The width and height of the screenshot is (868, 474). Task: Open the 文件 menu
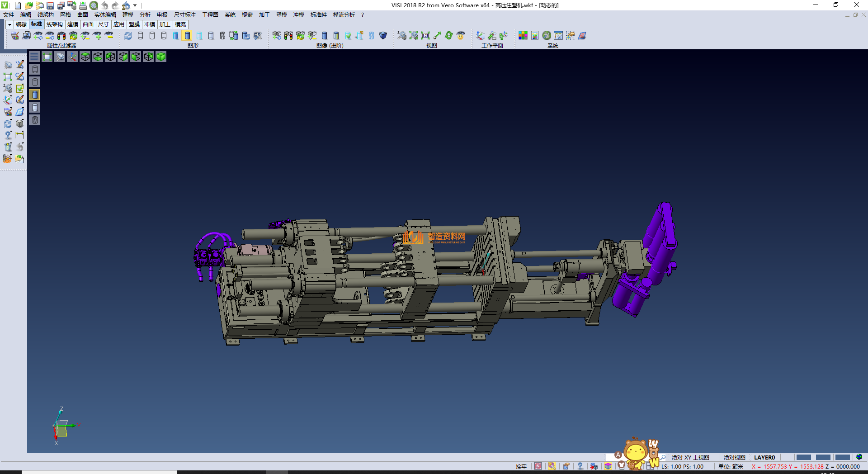point(9,15)
